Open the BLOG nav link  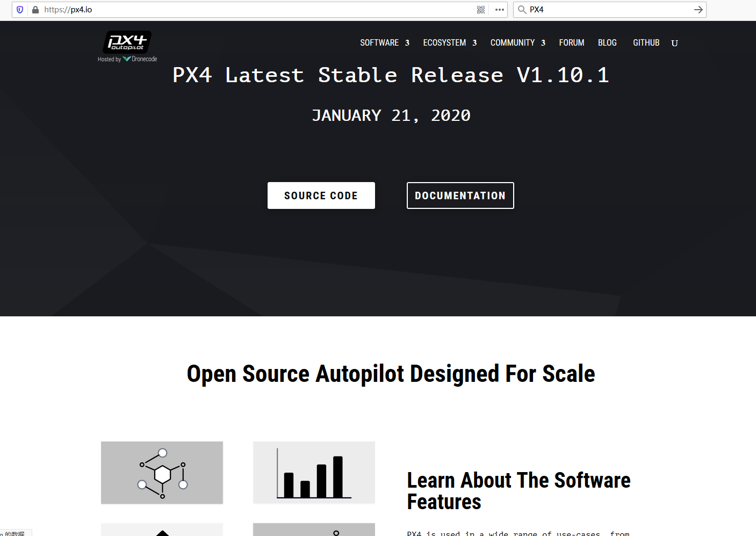607,43
